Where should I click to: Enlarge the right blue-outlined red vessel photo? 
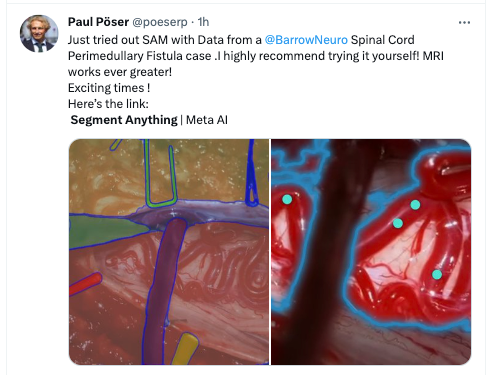pyautogui.click(x=371, y=252)
